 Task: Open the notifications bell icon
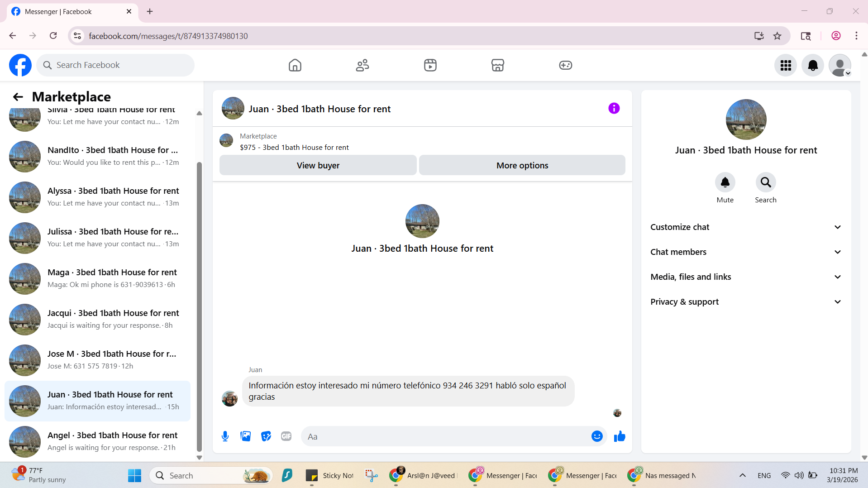point(813,65)
